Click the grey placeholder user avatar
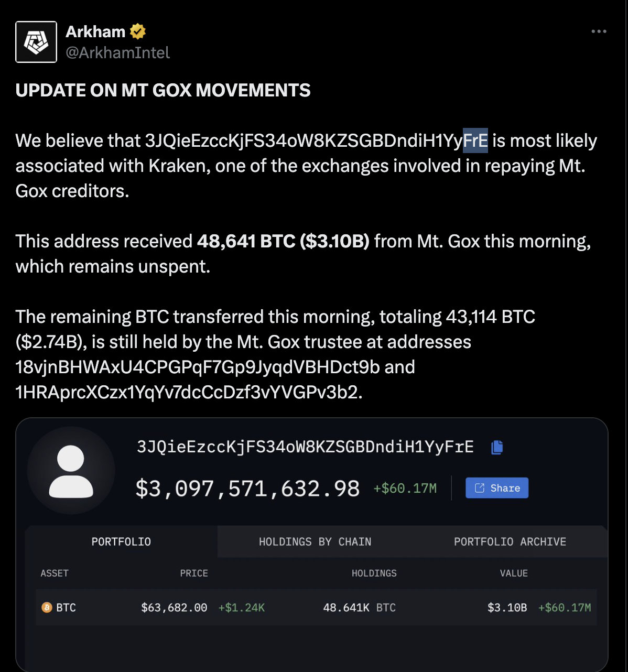The height and width of the screenshot is (672, 628). 71,470
